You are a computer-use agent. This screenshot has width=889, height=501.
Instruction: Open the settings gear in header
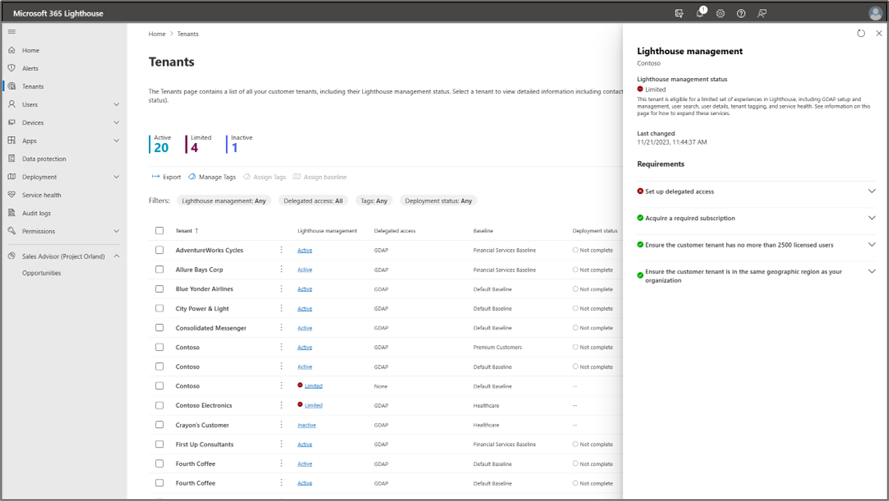(720, 13)
